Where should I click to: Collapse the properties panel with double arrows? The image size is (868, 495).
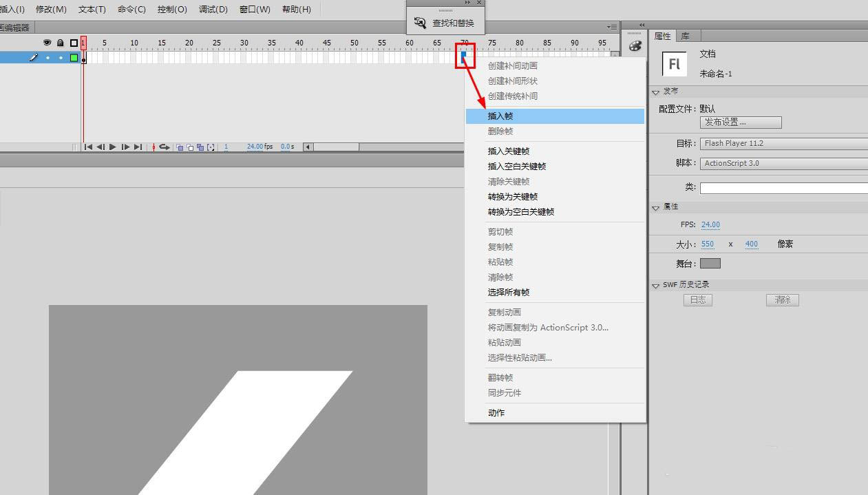click(642, 25)
